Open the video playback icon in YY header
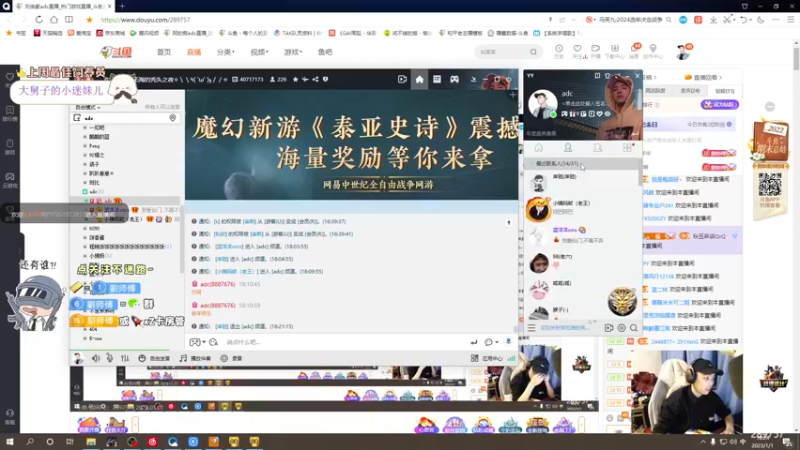The height and width of the screenshot is (450, 800). (402, 80)
